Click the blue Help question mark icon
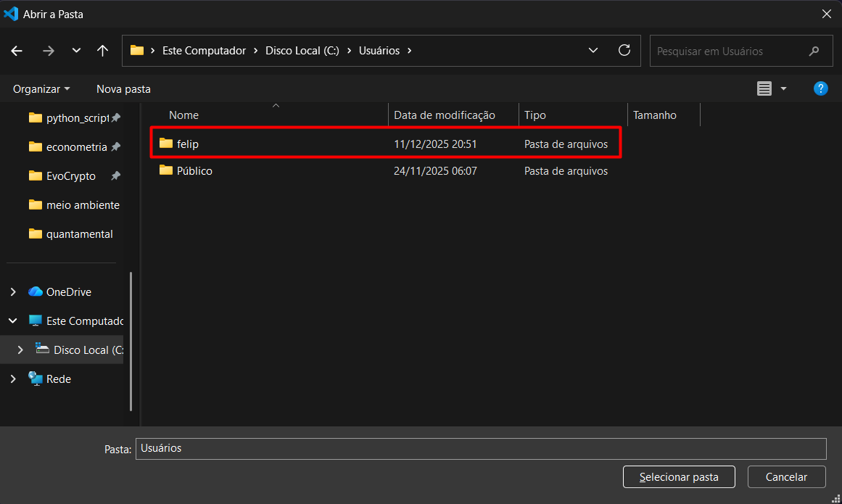The image size is (842, 504). (x=820, y=88)
